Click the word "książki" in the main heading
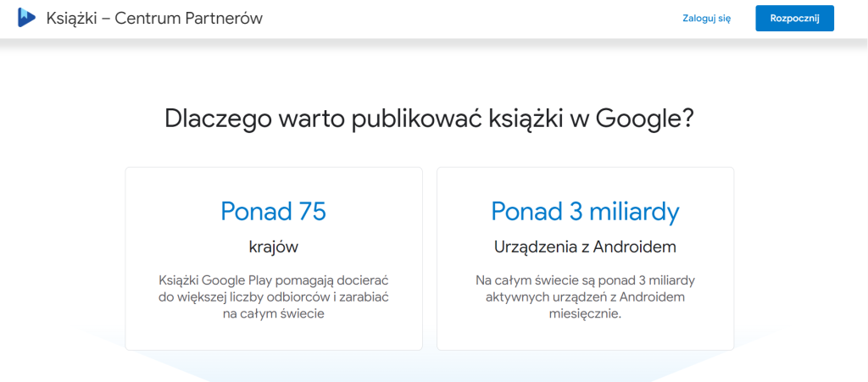This screenshot has height=382, width=868. [519, 118]
